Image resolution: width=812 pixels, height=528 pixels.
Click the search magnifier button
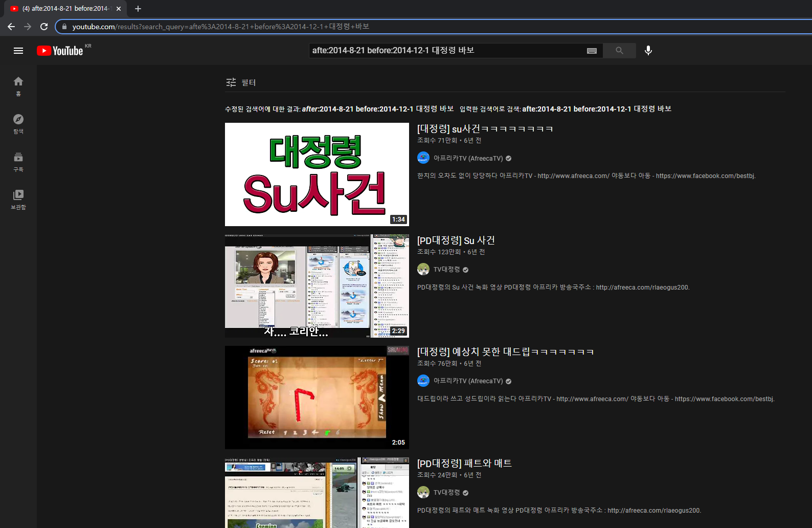tap(619, 51)
